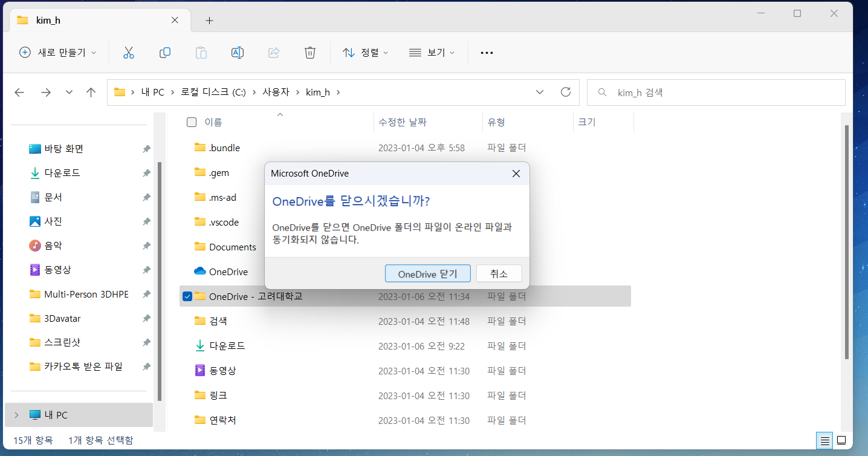Add a new tab with plus icon
The height and width of the screenshot is (456, 868).
209,21
